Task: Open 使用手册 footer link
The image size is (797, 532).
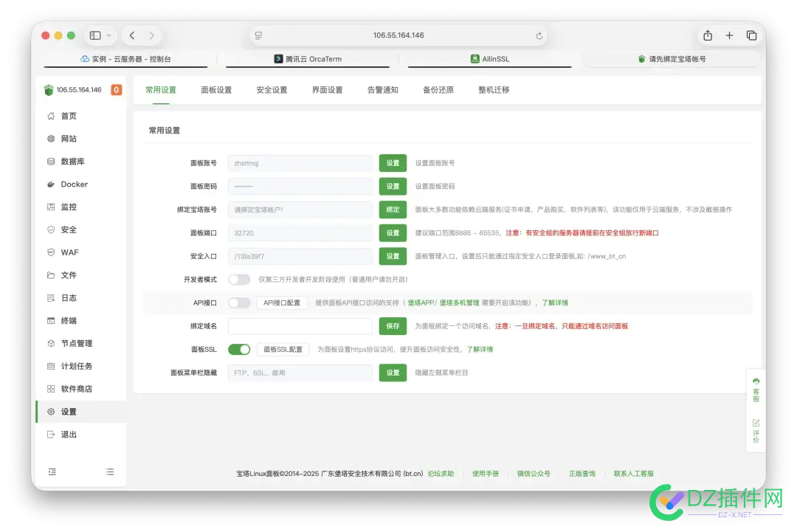Action: (486, 474)
